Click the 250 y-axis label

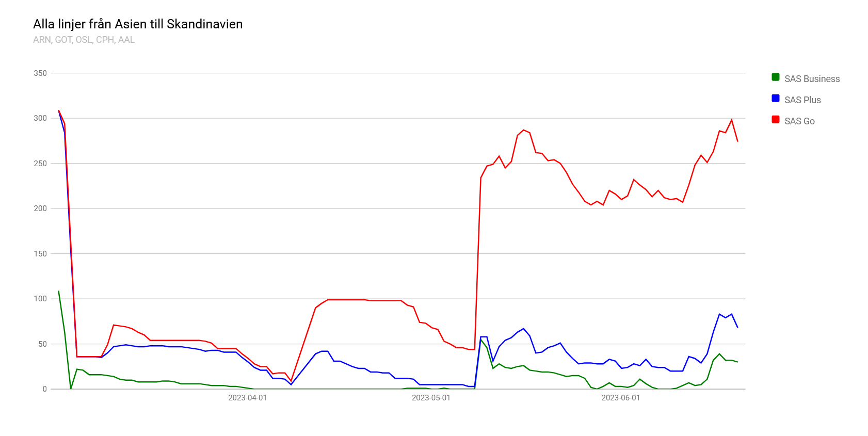coord(40,164)
